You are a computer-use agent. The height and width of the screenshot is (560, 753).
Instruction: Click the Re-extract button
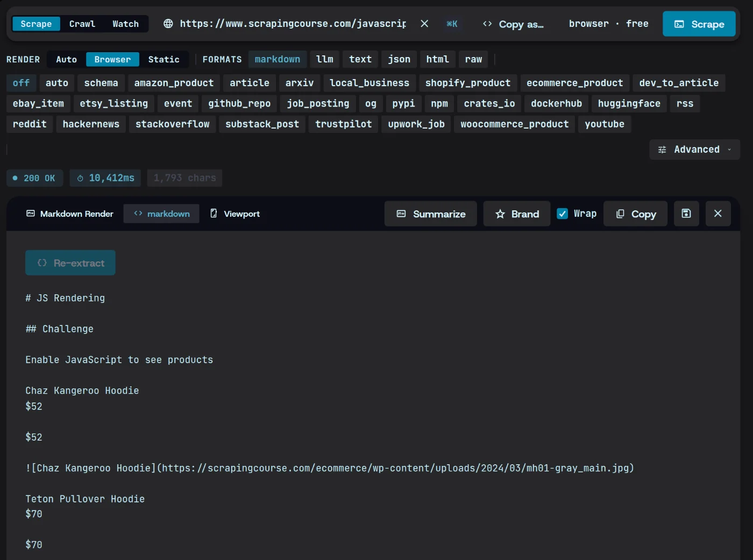[70, 263]
